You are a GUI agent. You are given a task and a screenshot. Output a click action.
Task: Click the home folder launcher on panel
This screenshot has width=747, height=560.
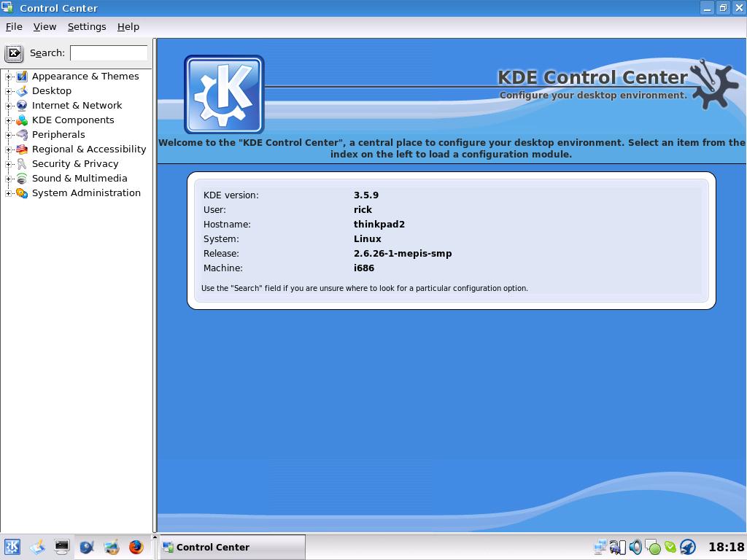click(x=112, y=547)
